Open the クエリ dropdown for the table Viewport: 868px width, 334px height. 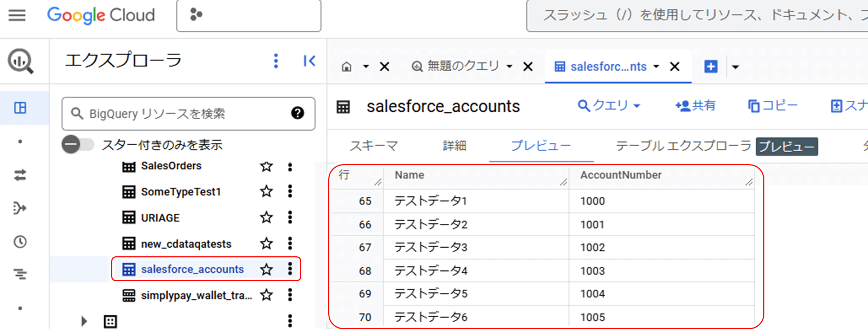(x=608, y=105)
